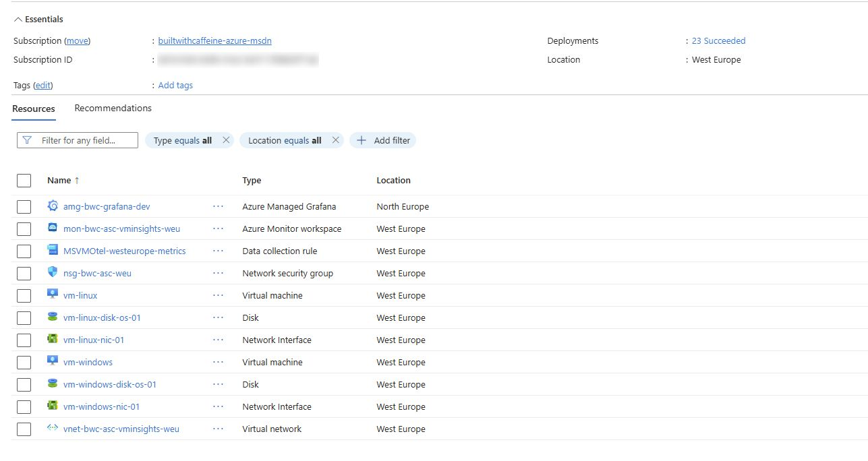Click the network security group shield icon

pyautogui.click(x=53, y=273)
